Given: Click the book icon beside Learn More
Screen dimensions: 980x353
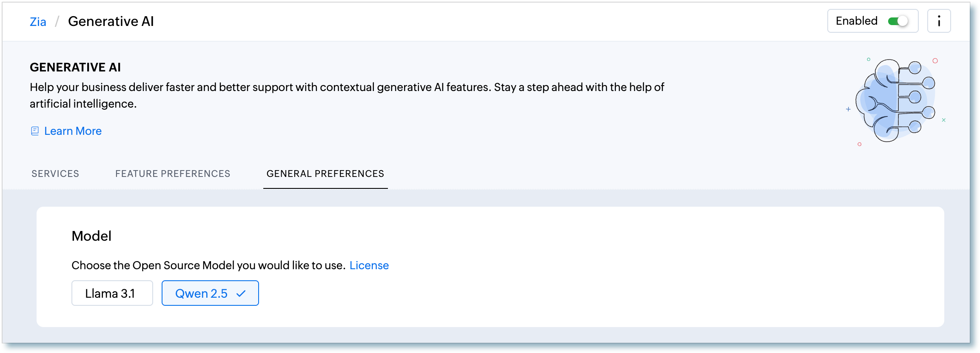Looking at the screenshot, I should click(x=35, y=131).
